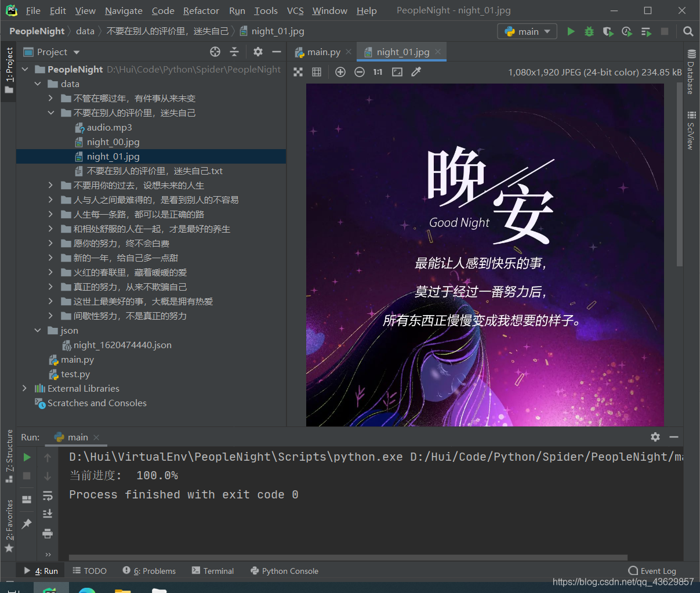Collapse folder 不要在别人的评价里，迷失自己

tap(50, 113)
